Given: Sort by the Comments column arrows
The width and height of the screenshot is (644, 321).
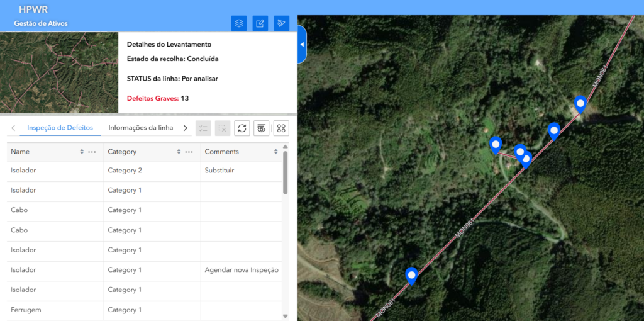Looking at the screenshot, I should pos(275,152).
